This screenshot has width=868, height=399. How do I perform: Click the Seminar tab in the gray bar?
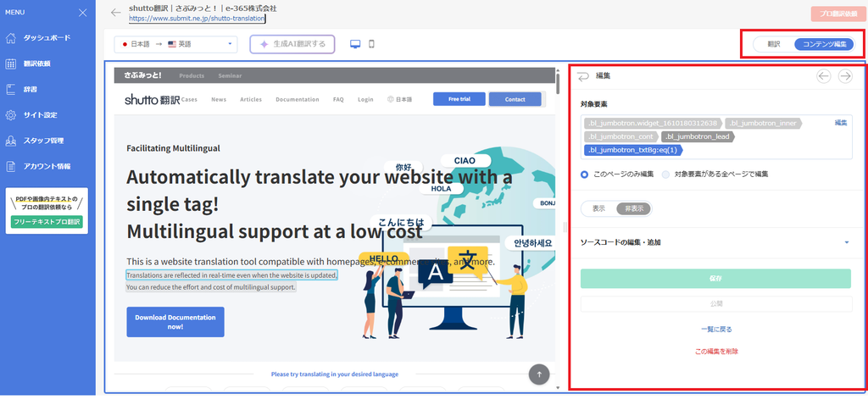tap(230, 75)
